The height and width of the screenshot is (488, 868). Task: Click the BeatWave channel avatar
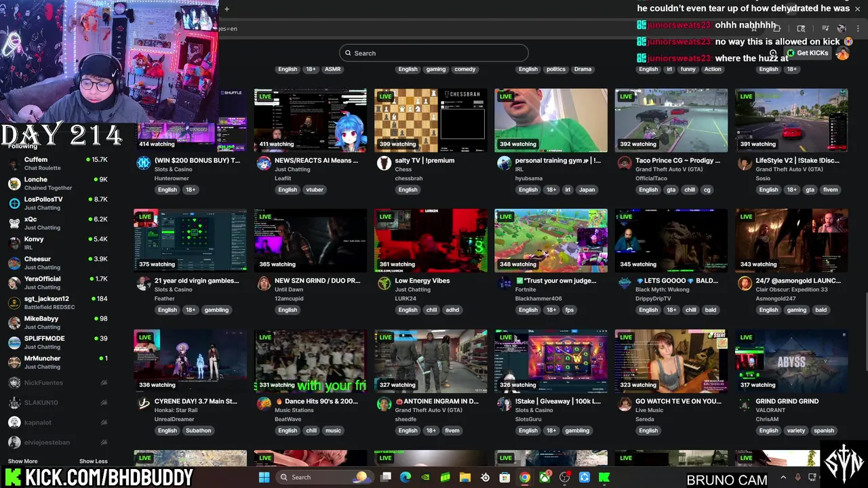pyautogui.click(x=264, y=404)
